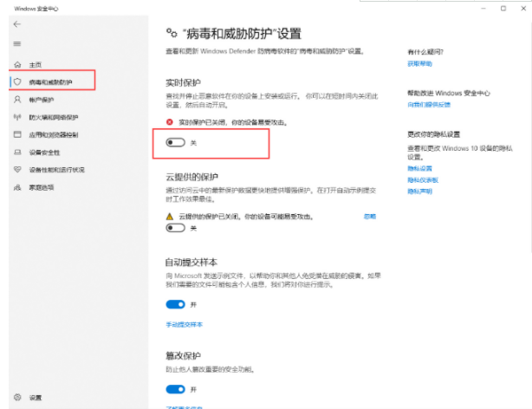Open the 隐私仪表板 link

[x=423, y=179]
